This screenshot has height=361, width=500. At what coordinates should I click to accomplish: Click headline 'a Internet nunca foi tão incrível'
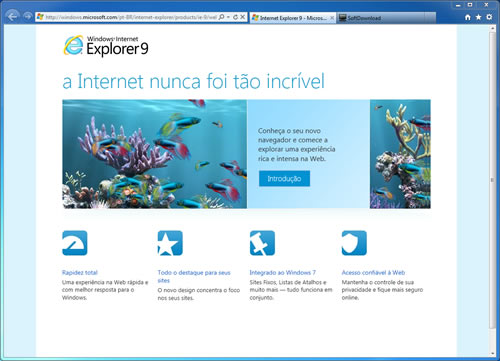coord(193,81)
